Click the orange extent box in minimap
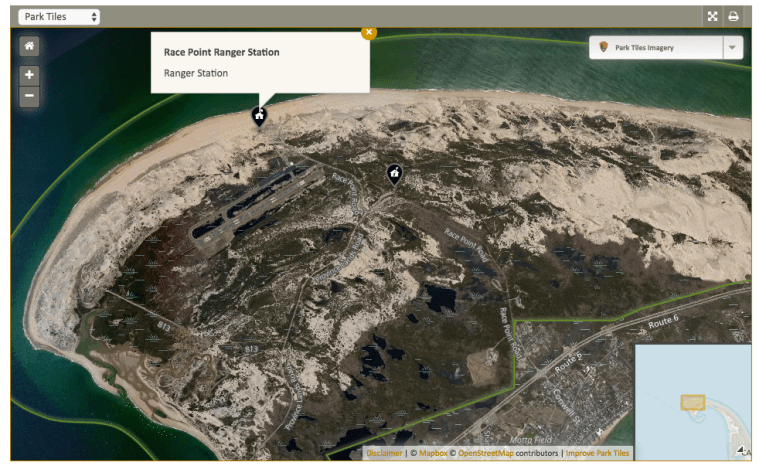Viewport: 766px width, 469px height. tap(693, 402)
